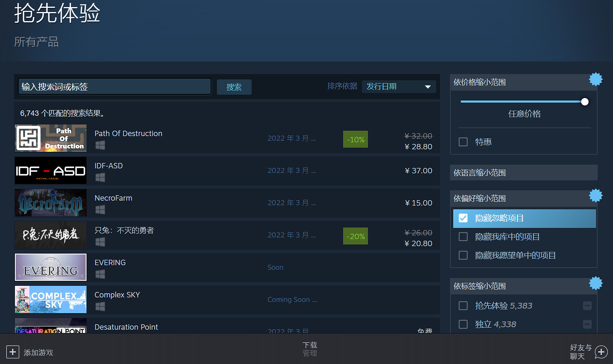Click gear badge on preference filter panel
This screenshot has height=364, width=613.
click(x=596, y=195)
